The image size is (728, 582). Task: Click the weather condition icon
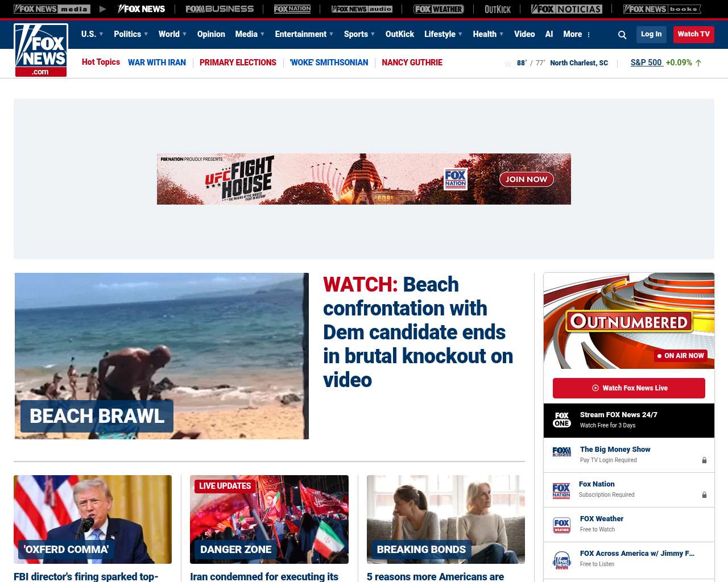pos(508,63)
